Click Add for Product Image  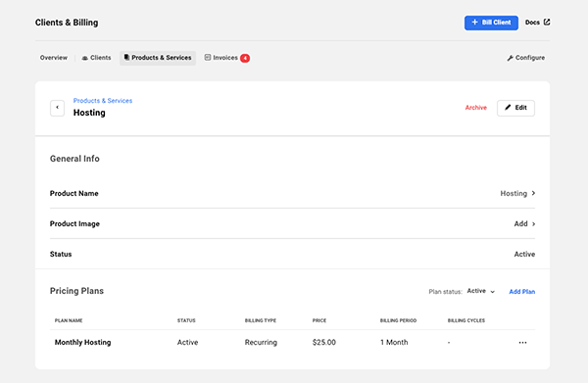(521, 223)
